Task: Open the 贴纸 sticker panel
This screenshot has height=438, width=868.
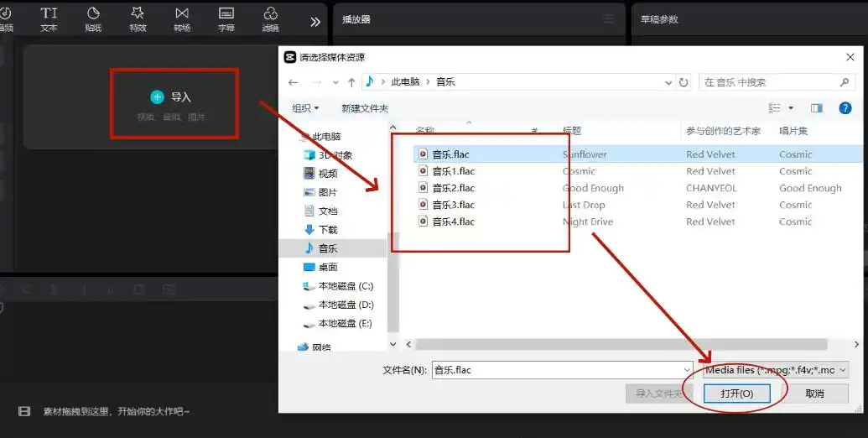Action: [93, 18]
